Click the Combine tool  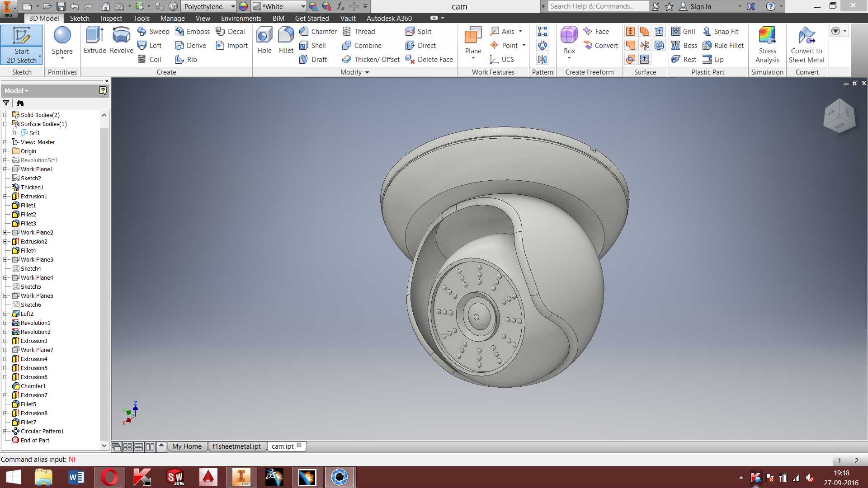pos(362,45)
